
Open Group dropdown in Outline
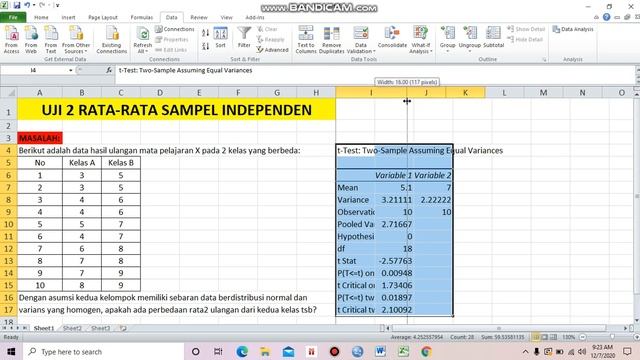point(447,40)
